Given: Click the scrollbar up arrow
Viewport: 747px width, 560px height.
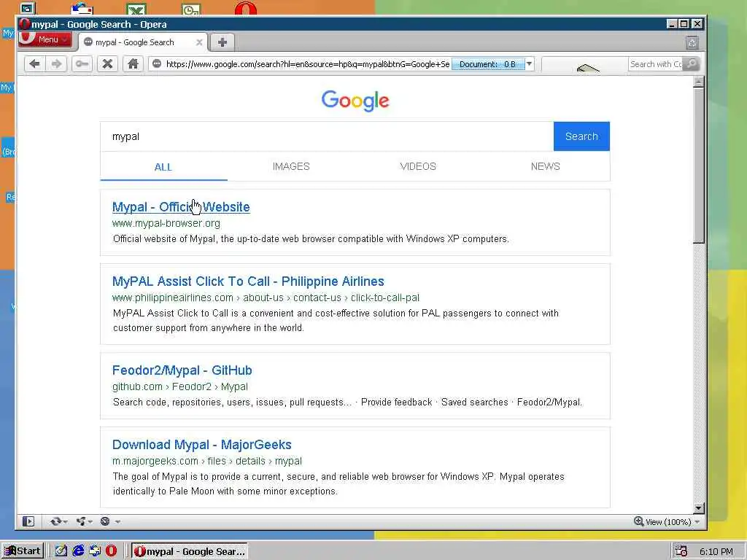Looking at the screenshot, I should [x=698, y=82].
